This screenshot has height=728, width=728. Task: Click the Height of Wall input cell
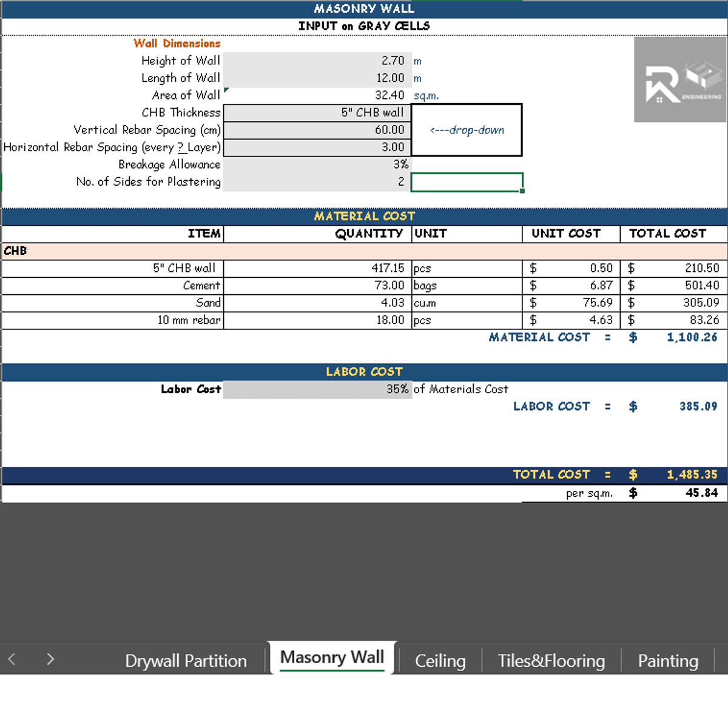point(317,61)
